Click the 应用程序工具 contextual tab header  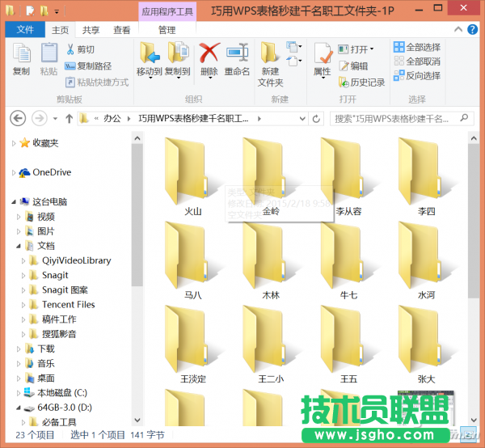tap(167, 12)
